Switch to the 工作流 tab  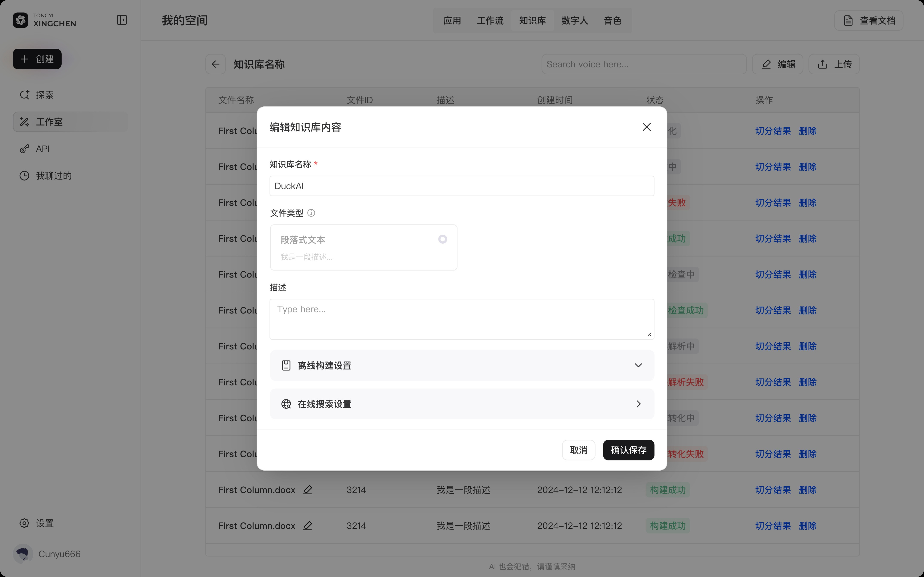[490, 21]
